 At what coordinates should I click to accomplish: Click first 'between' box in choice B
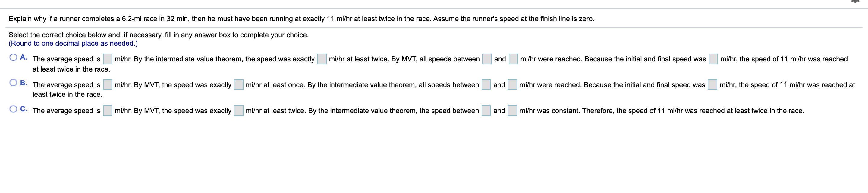[x=486, y=84]
